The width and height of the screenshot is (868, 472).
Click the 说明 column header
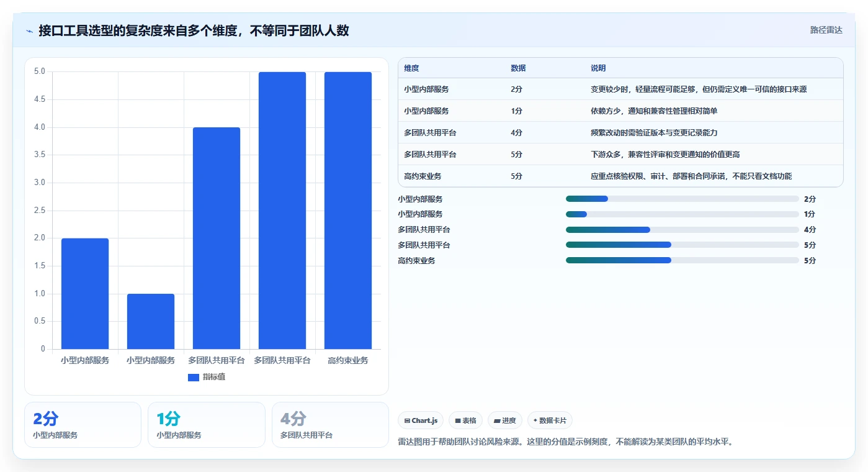[x=598, y=68]
